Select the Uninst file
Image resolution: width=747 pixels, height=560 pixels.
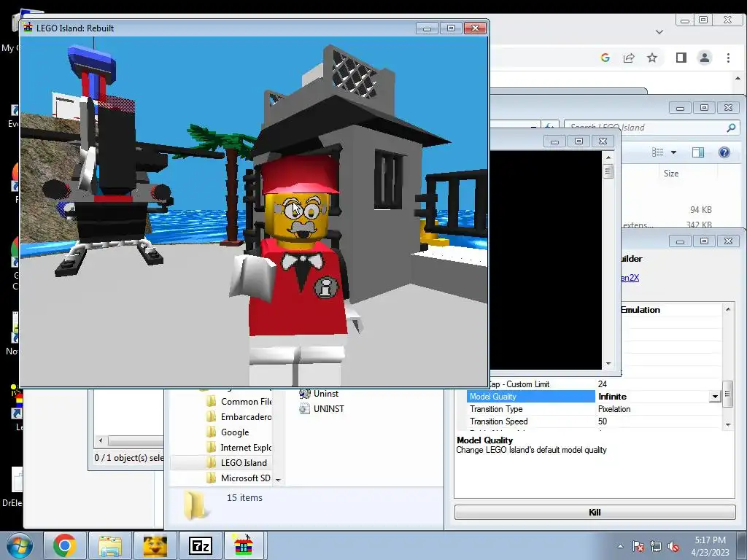tap(318, 393)
